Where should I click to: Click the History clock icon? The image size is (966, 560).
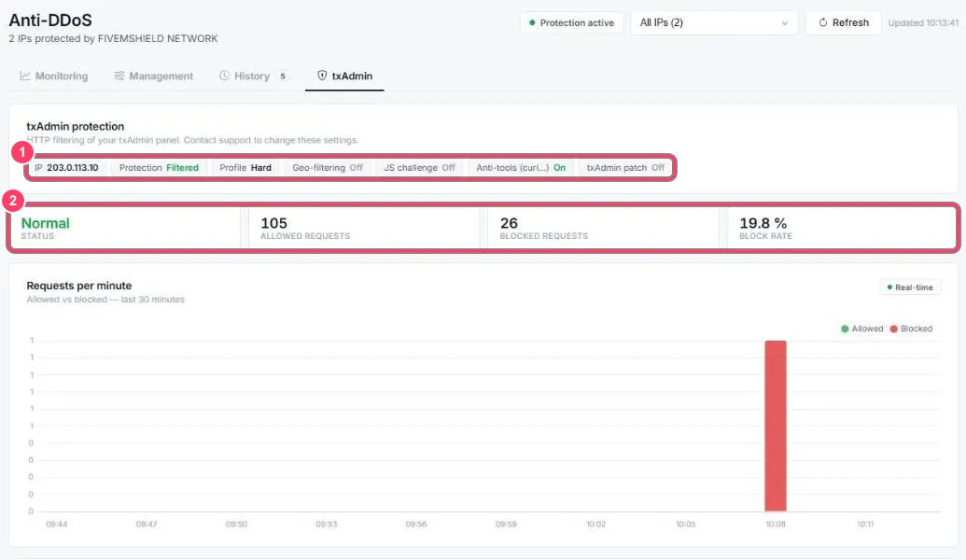coord(224,76)
